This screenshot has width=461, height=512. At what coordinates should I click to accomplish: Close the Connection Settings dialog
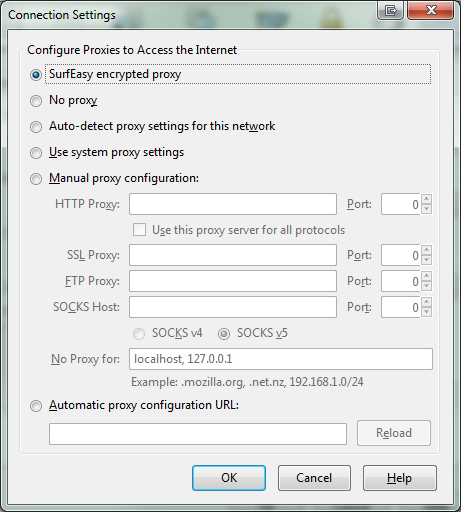[431, 10]
